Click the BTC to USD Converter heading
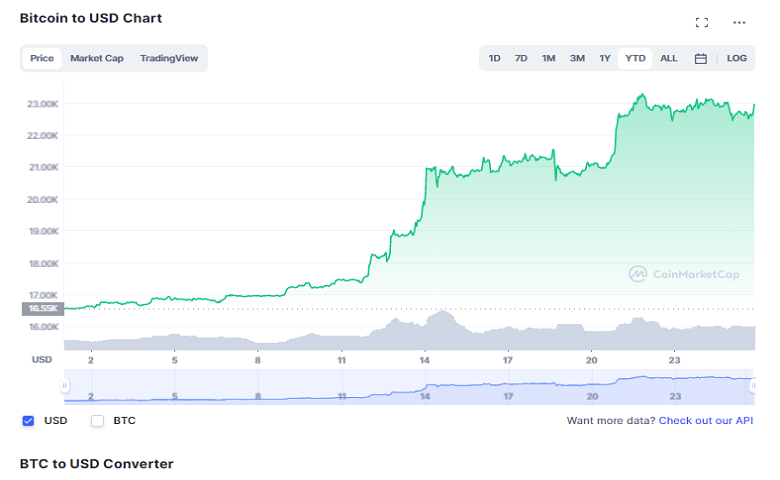Image resolution: width=780 pixels, height=480 pixels. point(97,464)
